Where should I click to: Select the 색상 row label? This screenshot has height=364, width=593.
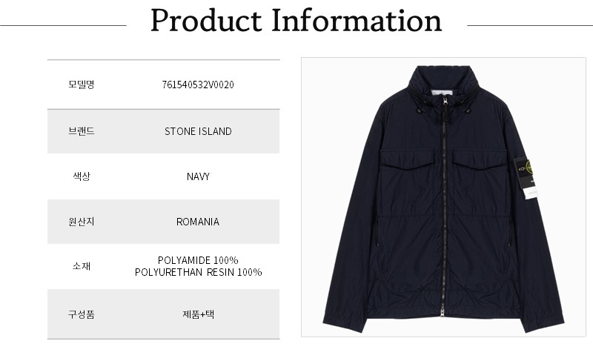[81, 176]
